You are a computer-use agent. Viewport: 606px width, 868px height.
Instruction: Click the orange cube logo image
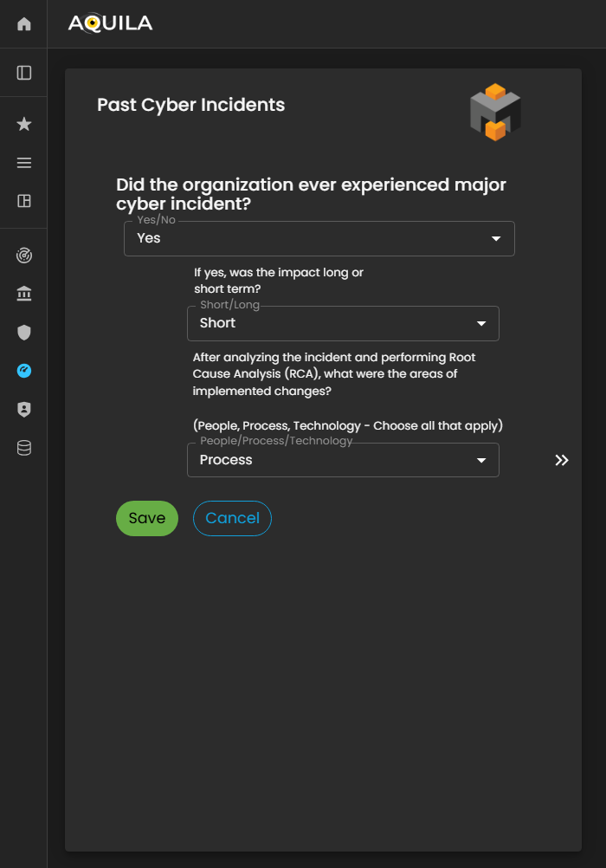(495, 113)
